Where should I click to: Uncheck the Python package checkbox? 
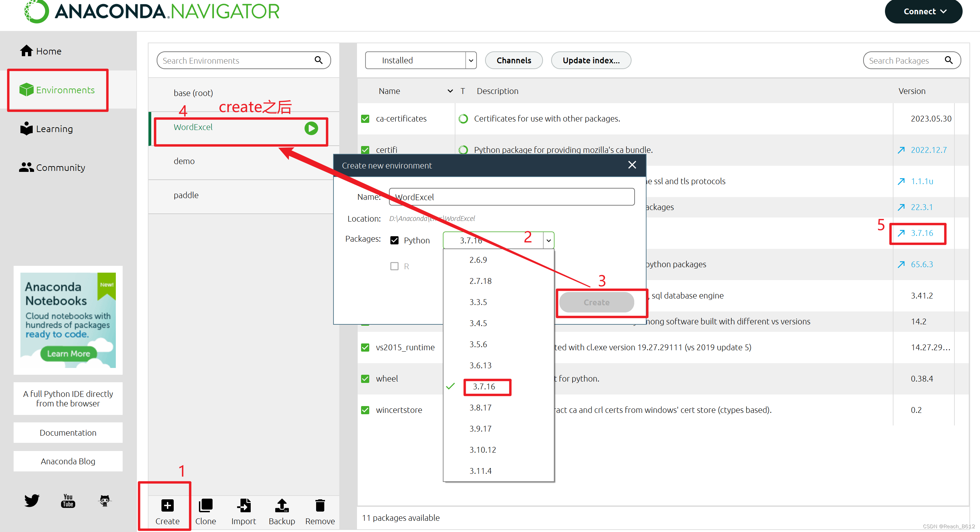(x=394, y=240)
